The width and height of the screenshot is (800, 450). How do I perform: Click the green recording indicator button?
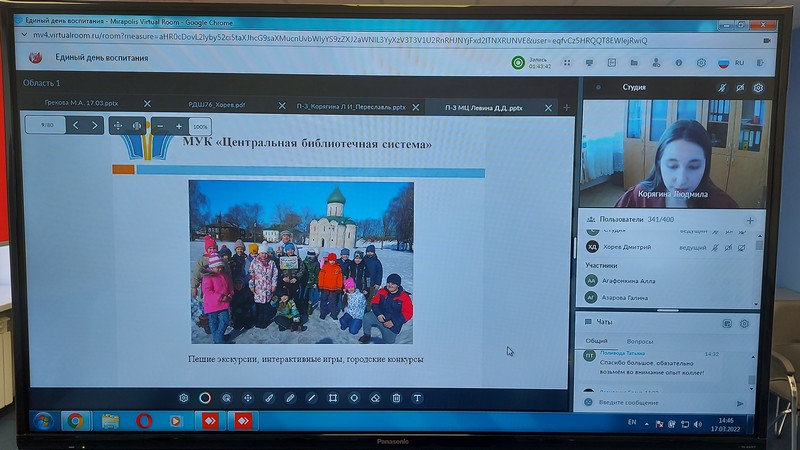click(518, 63)
